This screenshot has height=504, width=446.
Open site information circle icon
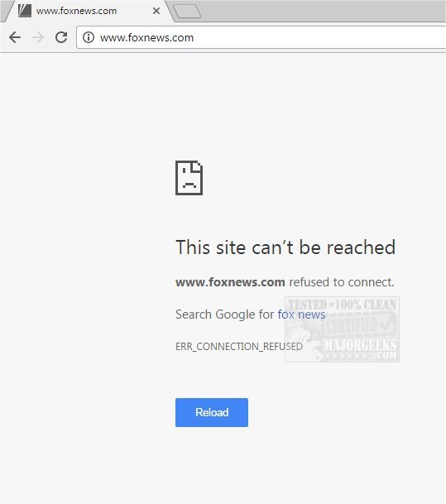tap(89, 37)
